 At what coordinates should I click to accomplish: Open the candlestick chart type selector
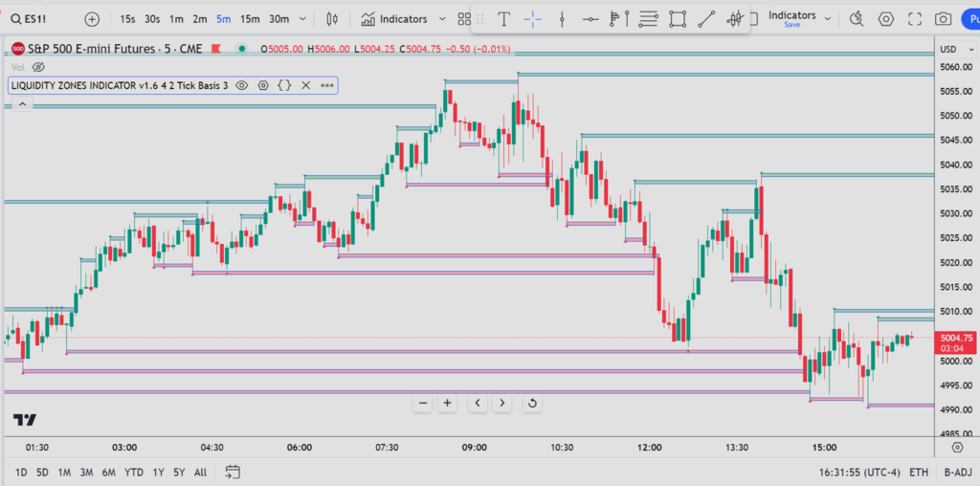[x=332, y=19]
